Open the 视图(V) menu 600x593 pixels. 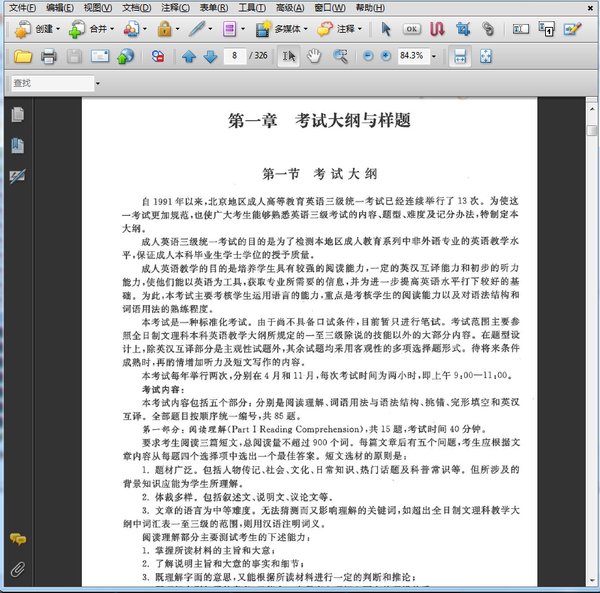pyautogui.click(x=98, y=8)
